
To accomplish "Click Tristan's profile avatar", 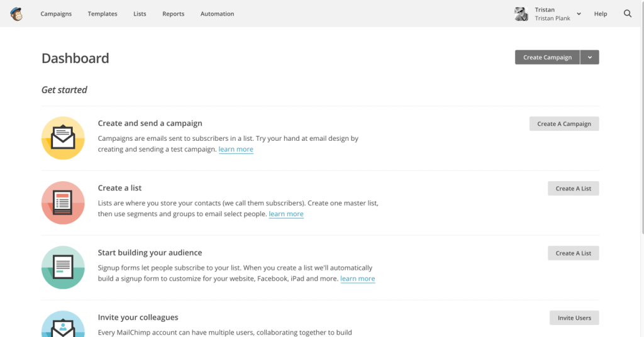I will point(521,14).
